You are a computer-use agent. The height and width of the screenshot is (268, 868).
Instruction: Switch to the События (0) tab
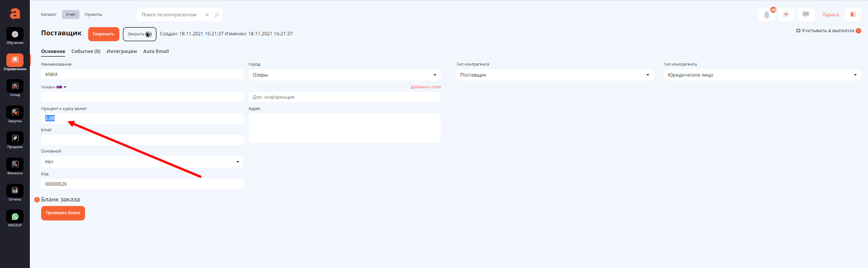tap(85, 52)
